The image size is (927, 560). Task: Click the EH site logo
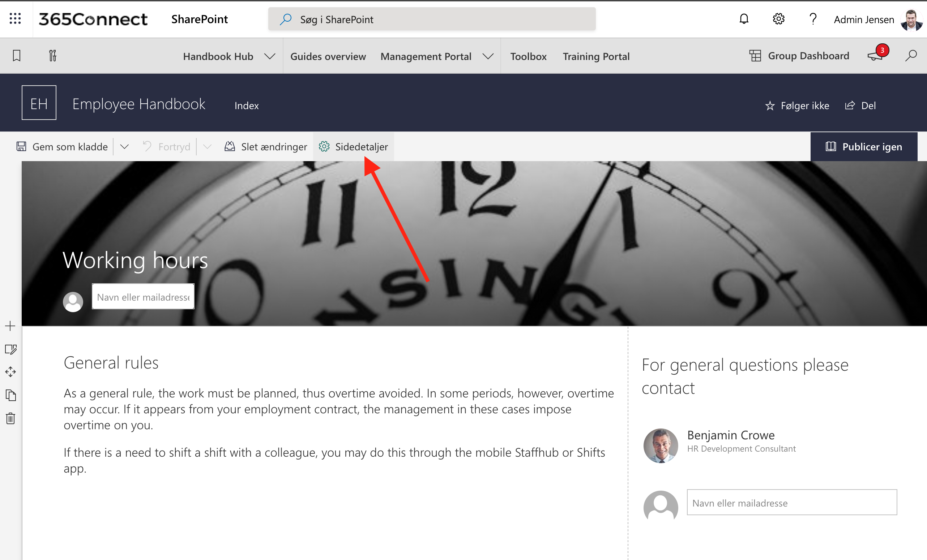click(x=39, y=103)
